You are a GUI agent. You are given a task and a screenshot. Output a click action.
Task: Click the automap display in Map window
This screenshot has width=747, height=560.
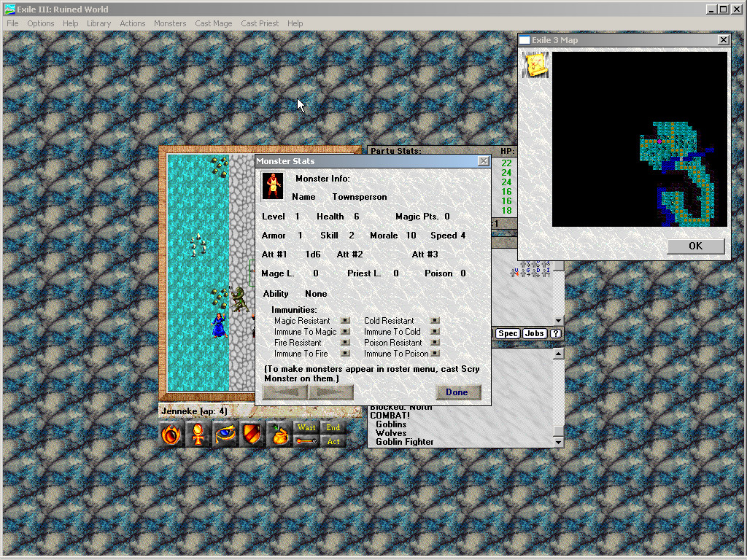pos(639,139)
